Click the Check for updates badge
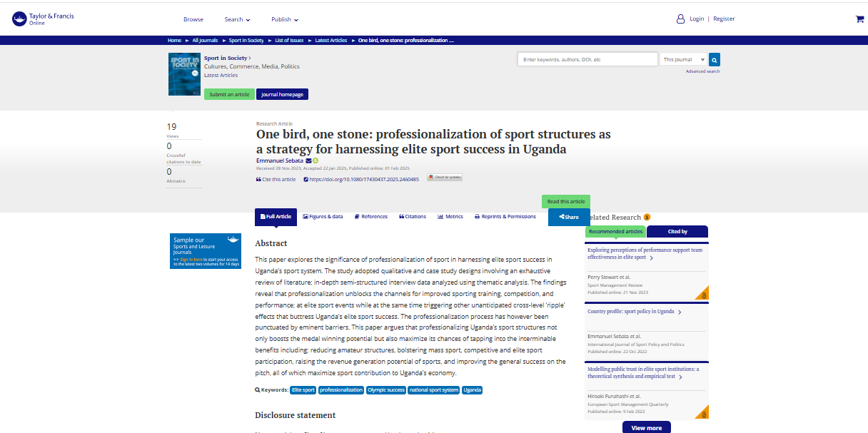Image resolution: width=868 pixels, height=433 pixels. point(445,177)
